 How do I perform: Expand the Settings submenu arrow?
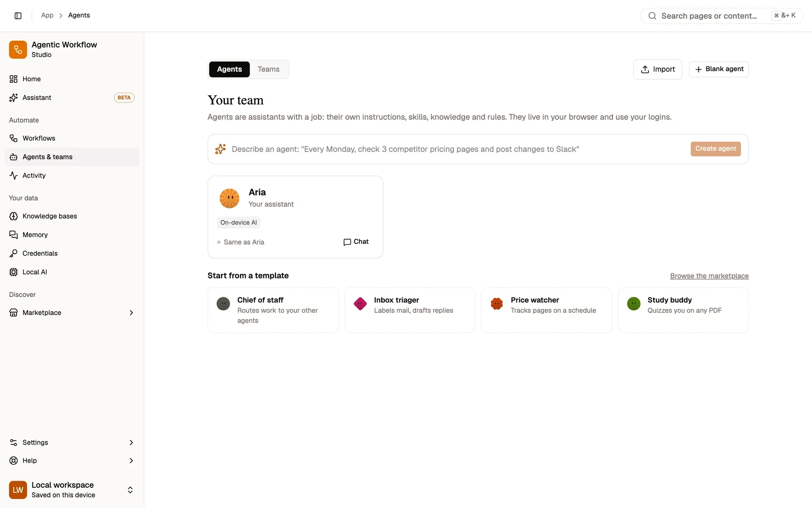click(x=131, y=443)
